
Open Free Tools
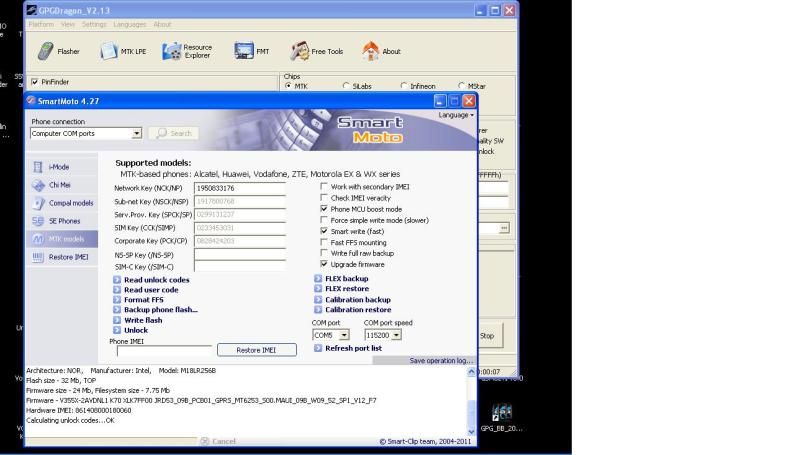tap(316, 52)
